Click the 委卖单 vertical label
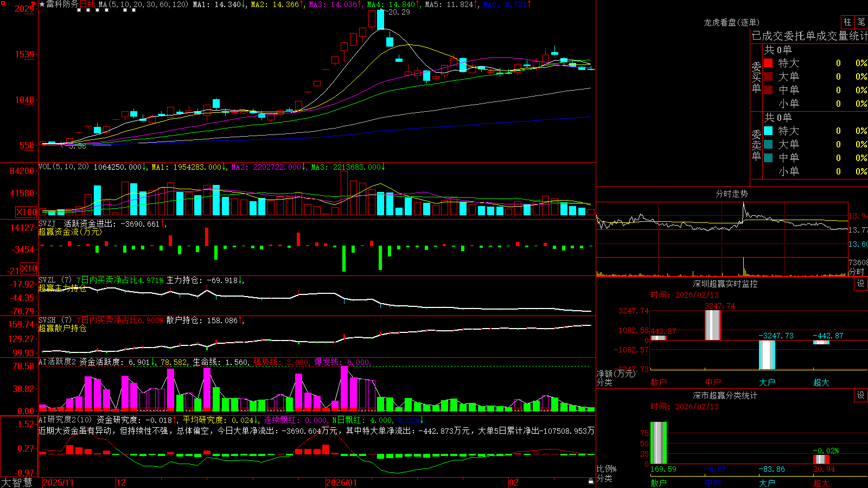 click(756, 145)
